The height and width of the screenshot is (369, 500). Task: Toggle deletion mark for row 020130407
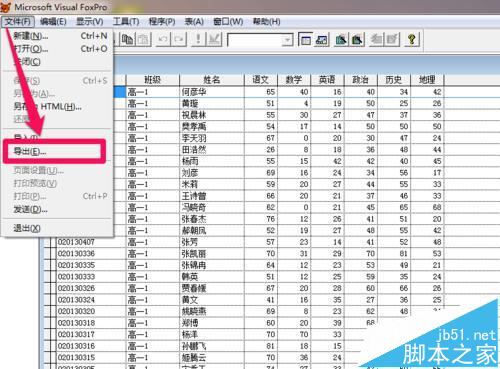[x=52, y=242]
